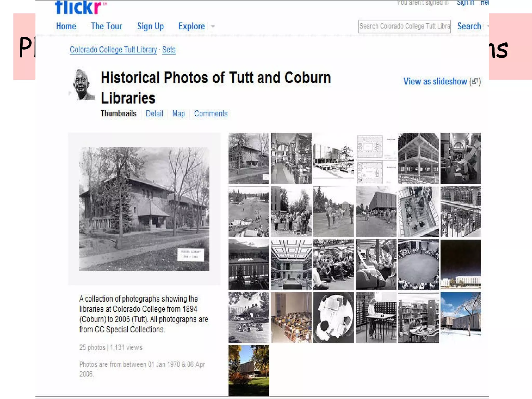Click the '25 photos | 1,131 views' text

[x=111, y=348]
